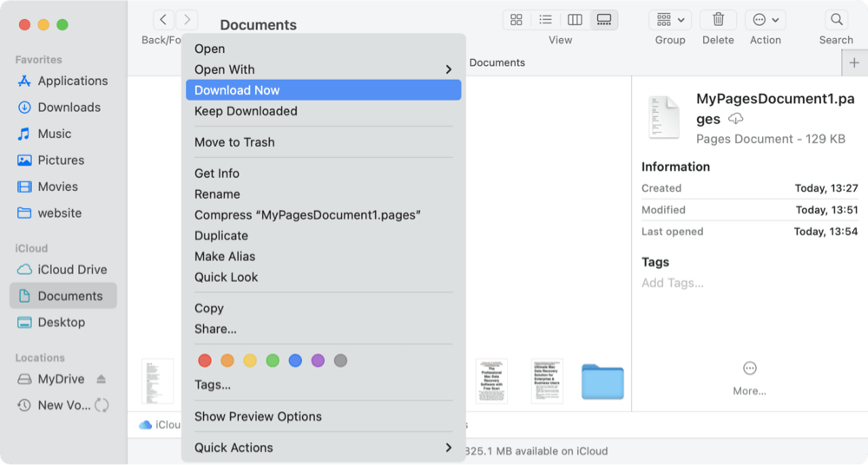Select New Vo... volume in sidebar
This screenshot has width=868, height=465.
pos(54,406)
